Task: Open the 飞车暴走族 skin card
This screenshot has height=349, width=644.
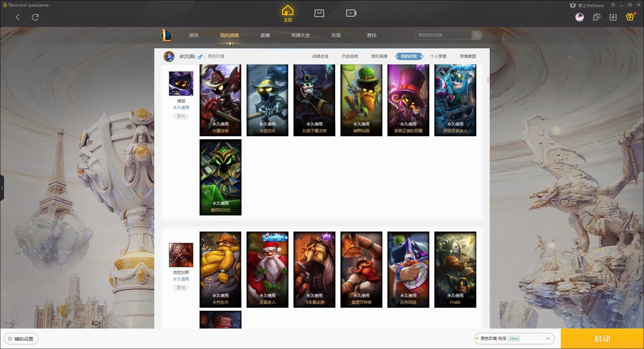Action: click(x=314, y=269)
